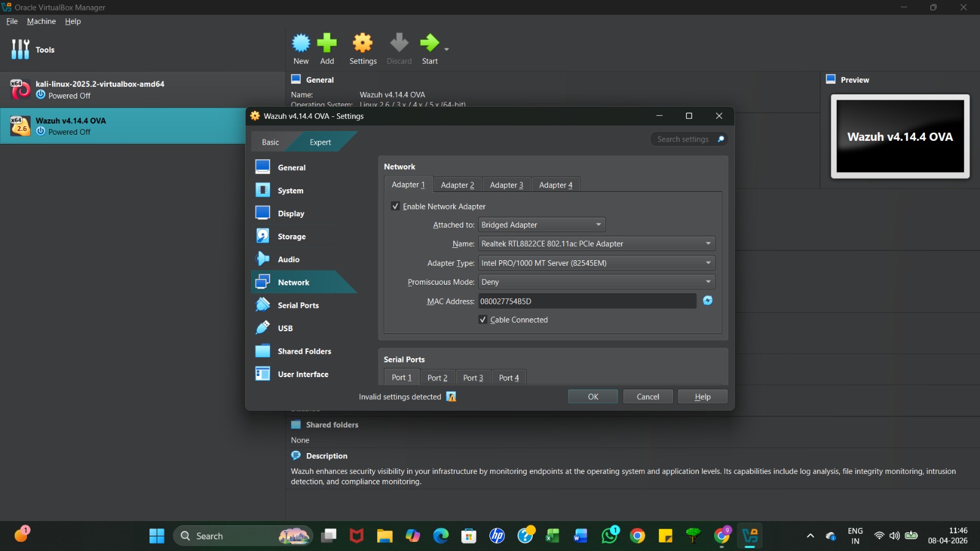Open File Explorer from the taskbar
The image size is (980, 551).
(x=385, y=536)
